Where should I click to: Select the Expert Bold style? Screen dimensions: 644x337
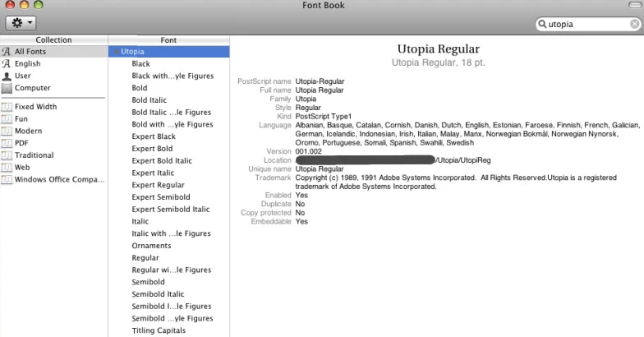pos(152,149)
